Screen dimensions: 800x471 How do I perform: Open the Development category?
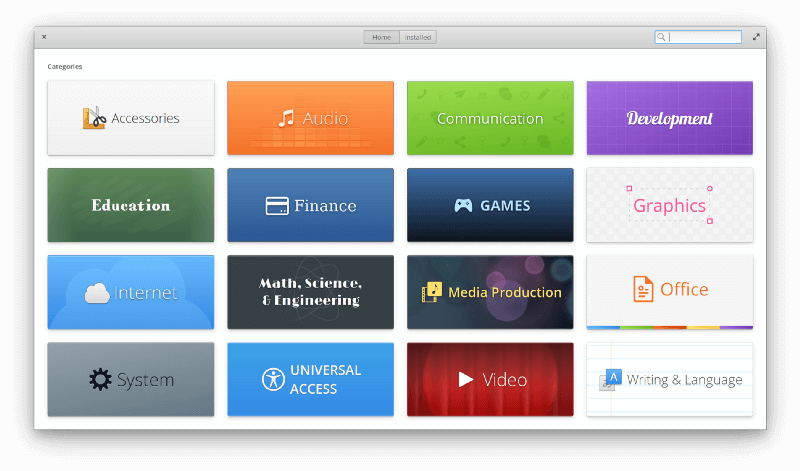click(x=669, y=118)
